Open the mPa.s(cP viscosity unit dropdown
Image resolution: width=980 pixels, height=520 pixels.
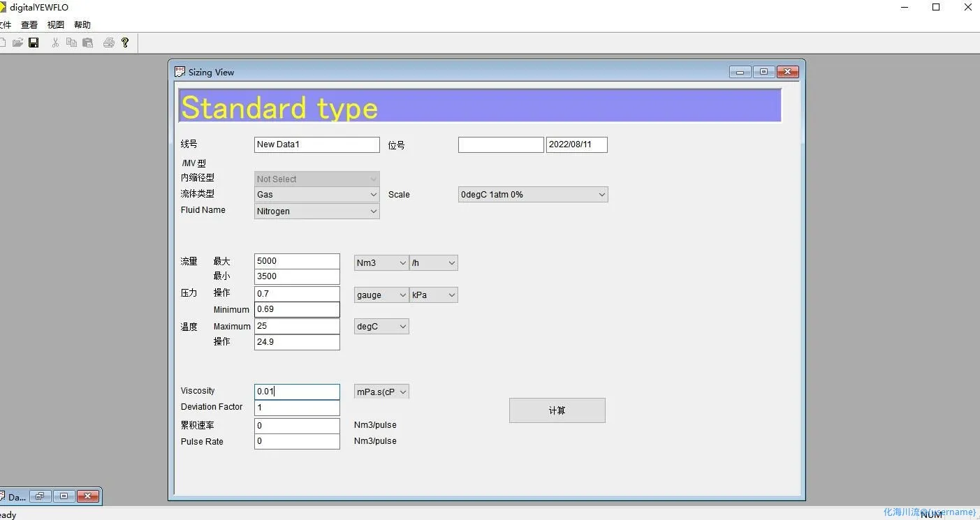[x=381, y=392]
